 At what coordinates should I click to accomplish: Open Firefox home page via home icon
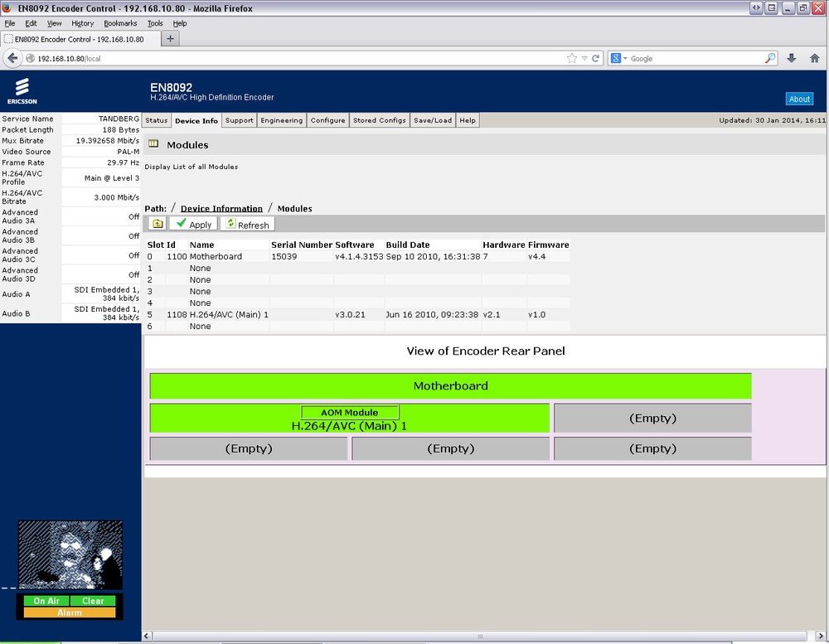(816, 58)
